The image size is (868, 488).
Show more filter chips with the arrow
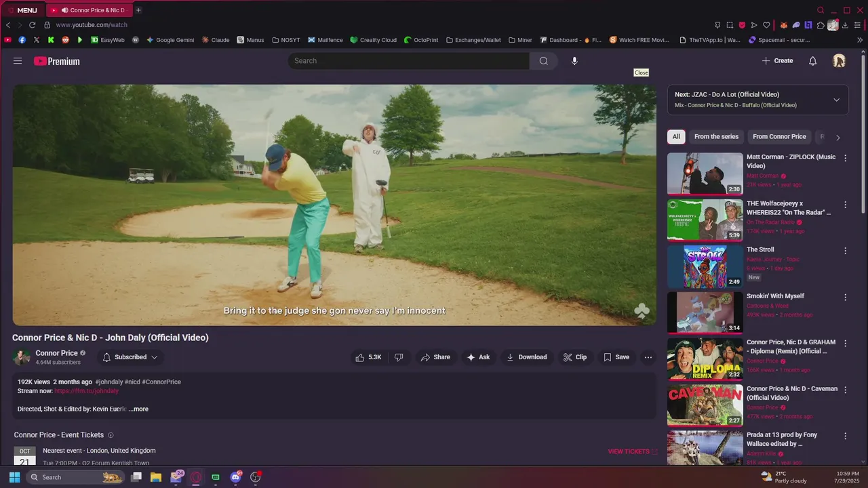click(837, 138)
